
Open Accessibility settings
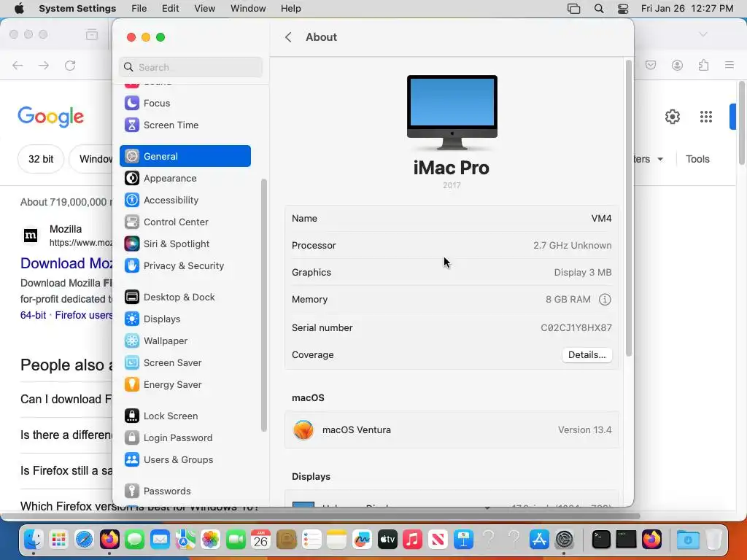point(185,200)
